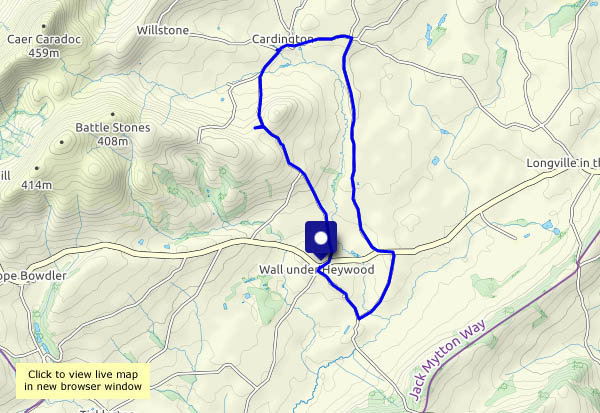
Task: Click the Willstone place name
Action: (x=163, y=30)
